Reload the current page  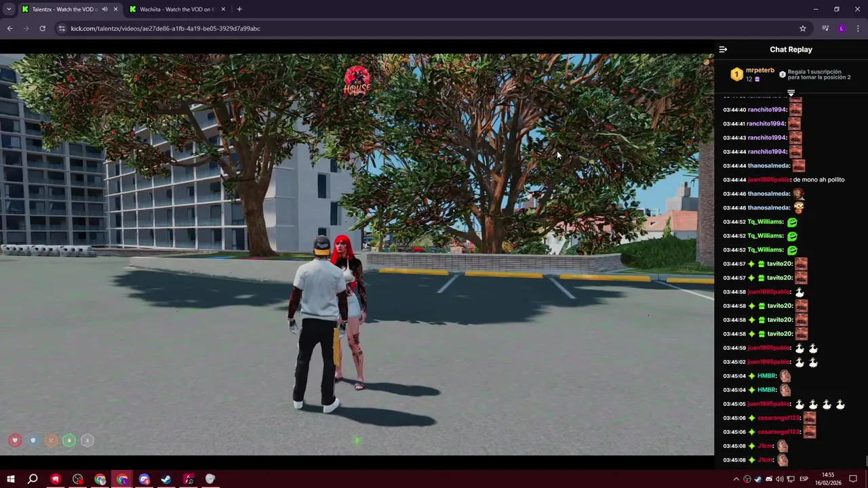tap(42, 28)
